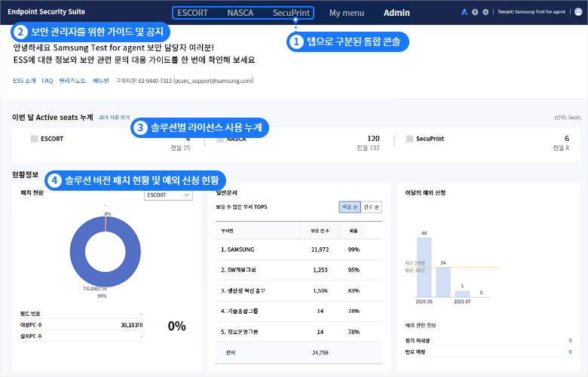The height and width of the screenshot is (377, 588).
Task: Click the total count 24,759
Action: point(320,353)
